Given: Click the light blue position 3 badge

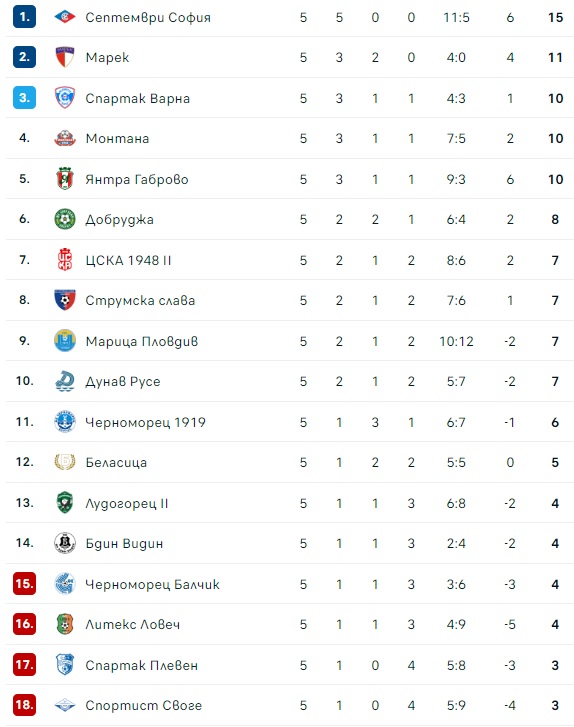Looking at the screenshot, I should [25, 98].
